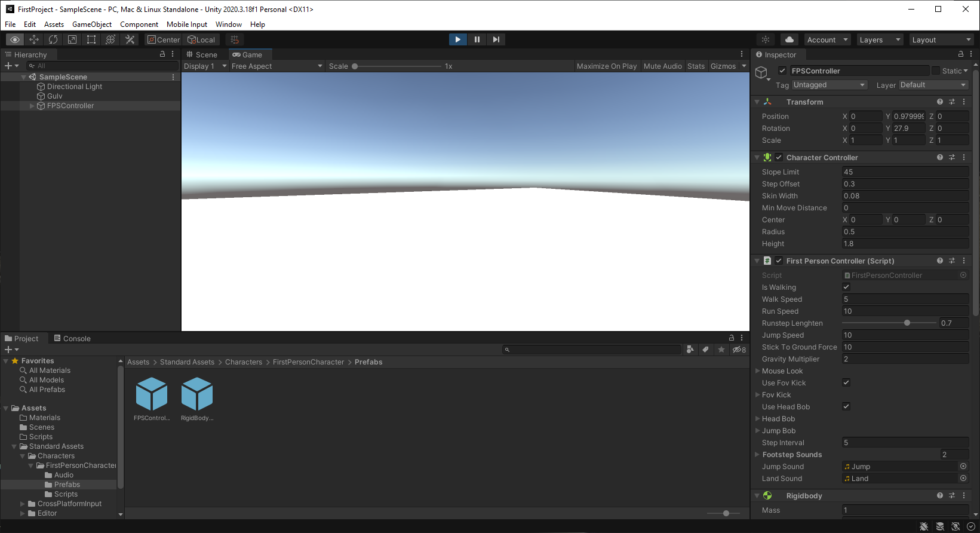
Task: Step one frame forward
Action: click(496, 39)
